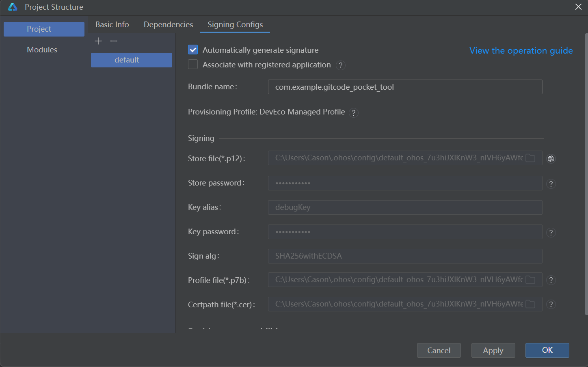The image size is (588, 367).
Task: Enable Associate with registered application
Action: [x=192, y=64]
